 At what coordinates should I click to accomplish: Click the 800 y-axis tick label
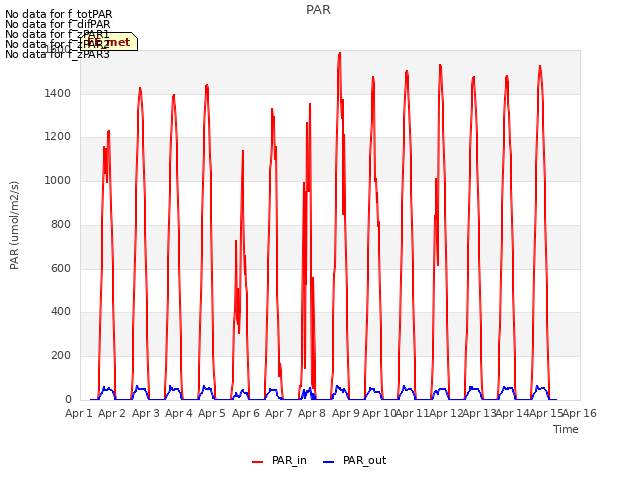point(61,224)
